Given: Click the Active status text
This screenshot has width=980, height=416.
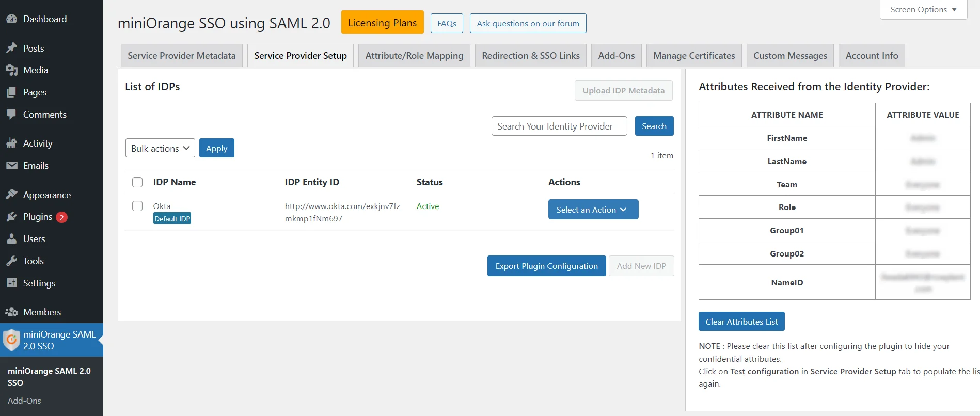Looking at the screenshot, I should [428, 206].
